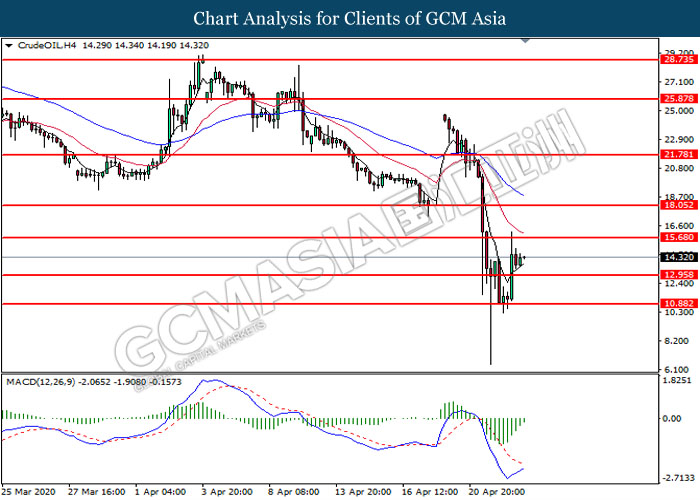Click the chart shift marker triangle at top
This screenshot has height=500, width=700.
pyautogui.click(x=525, y=41)
